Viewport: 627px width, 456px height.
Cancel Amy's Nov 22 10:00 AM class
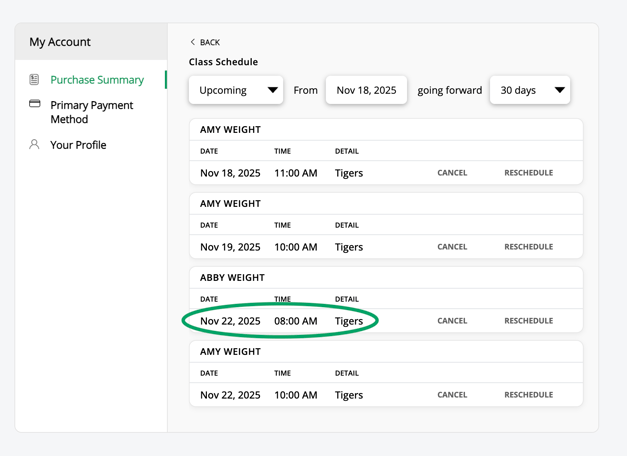452,395
